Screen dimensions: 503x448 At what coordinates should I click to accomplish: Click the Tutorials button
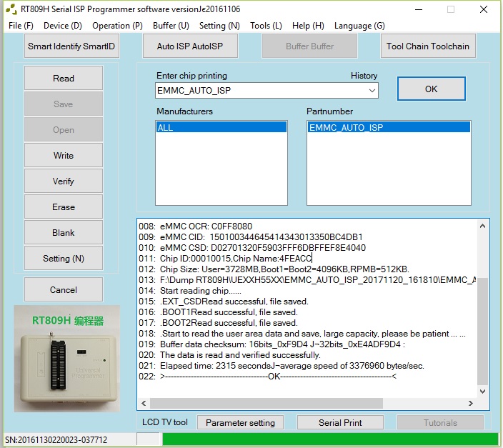440,423
